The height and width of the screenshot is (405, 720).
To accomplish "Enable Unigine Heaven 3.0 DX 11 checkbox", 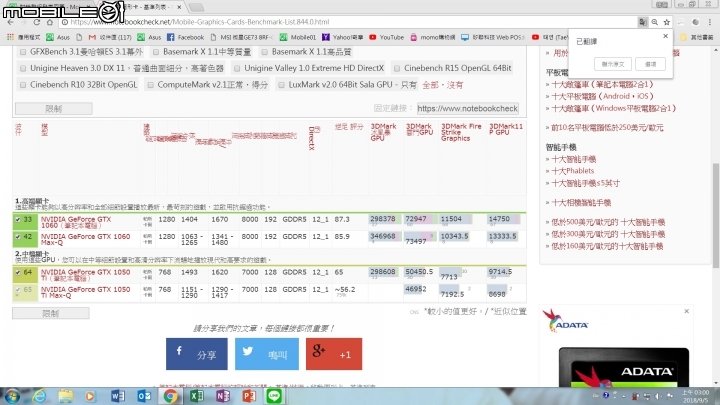I will [x=23, y=68].
